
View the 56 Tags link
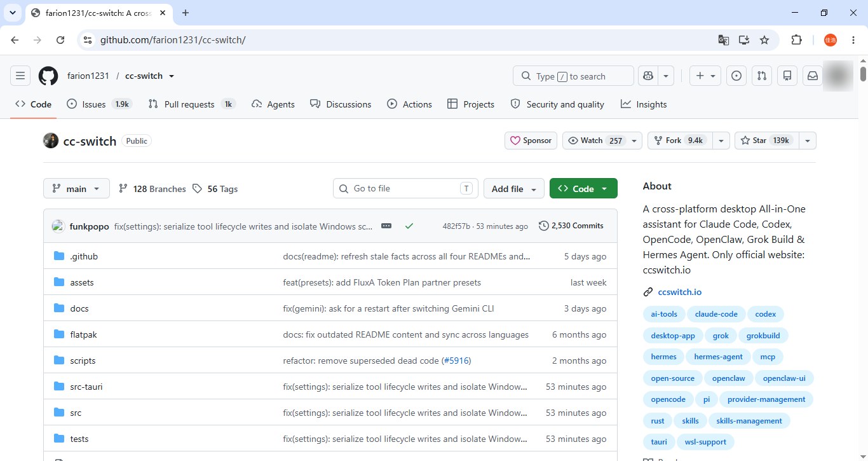(x=215, y=189)
